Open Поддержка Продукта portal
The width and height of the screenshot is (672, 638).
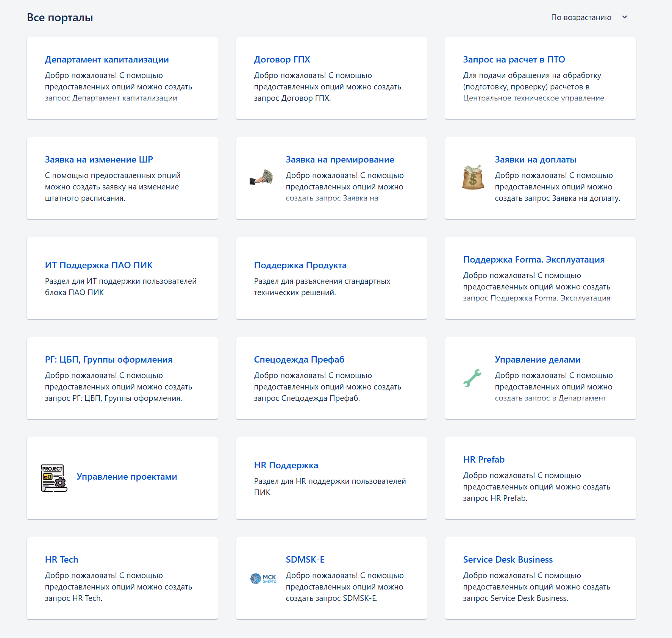tap(300, 265)
